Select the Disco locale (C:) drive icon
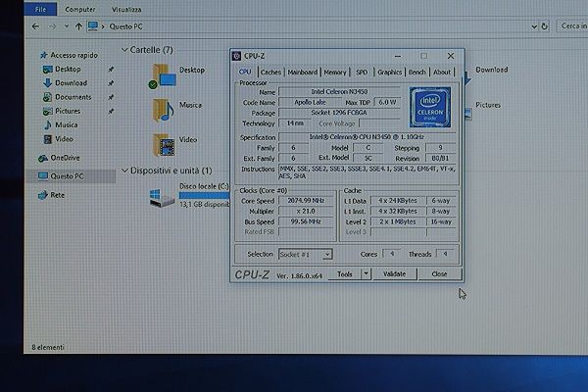The image size is (588, 392). pos(162,197)
